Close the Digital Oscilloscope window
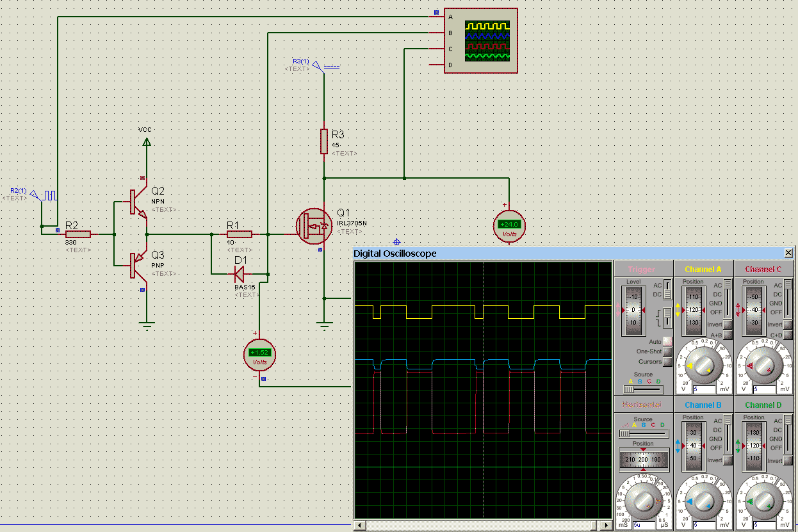 click(788, 254)
